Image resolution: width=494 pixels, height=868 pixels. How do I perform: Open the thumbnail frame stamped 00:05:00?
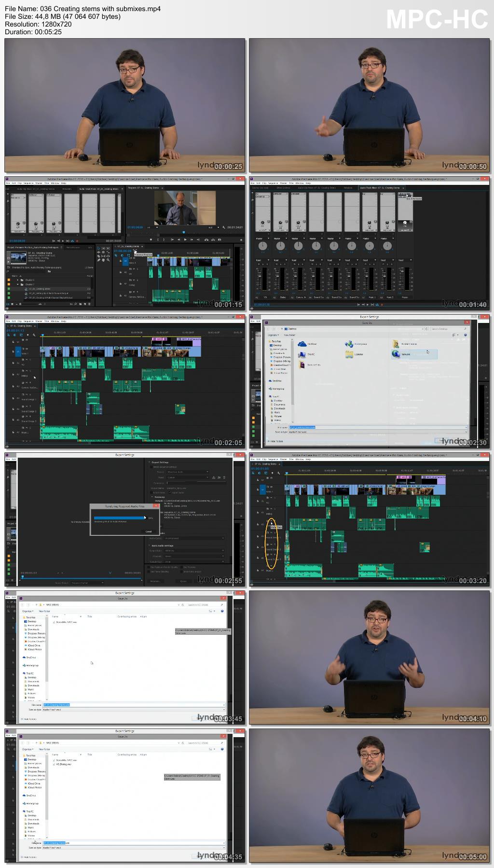[x=369, y=796]
